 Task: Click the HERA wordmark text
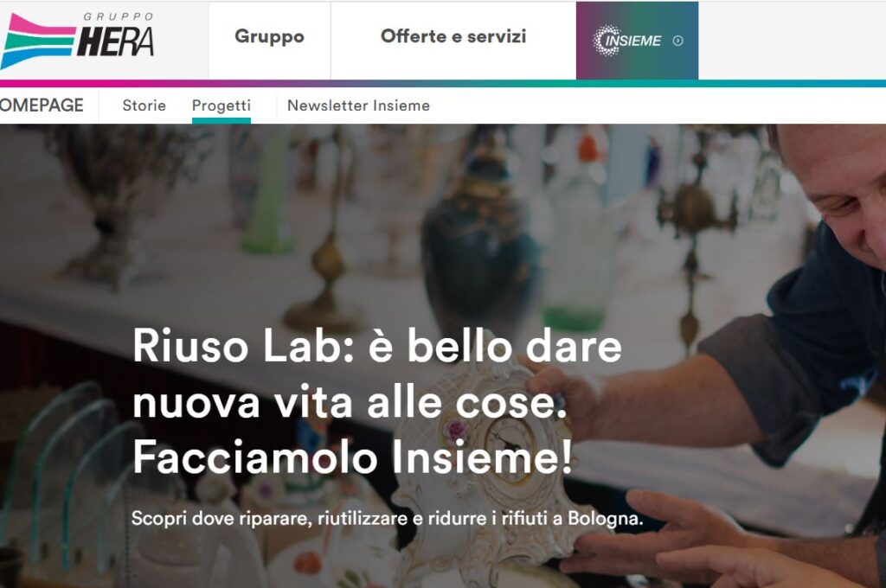(115, 42)
